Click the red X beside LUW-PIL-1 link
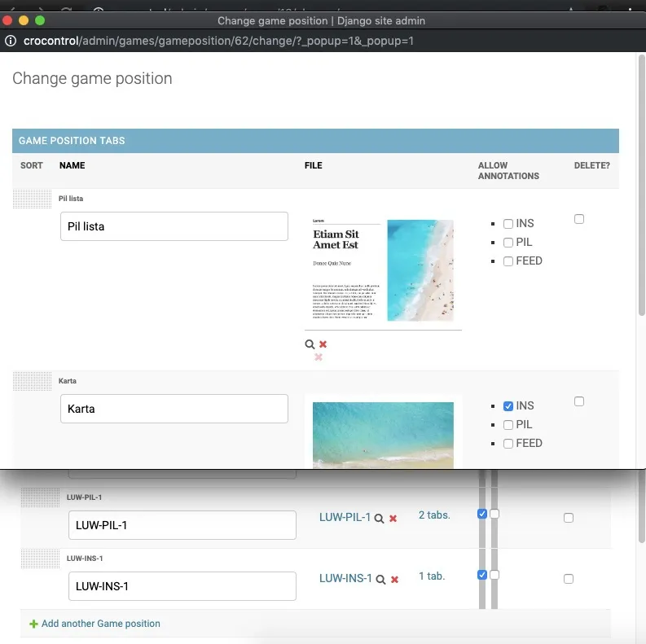 click(x=393, y=519)
